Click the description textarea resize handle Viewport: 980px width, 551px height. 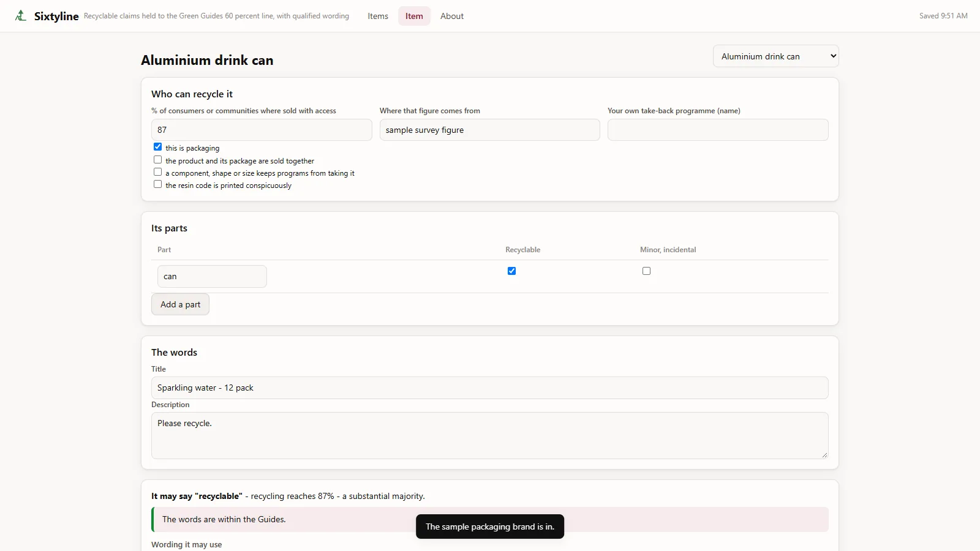[824, 455]
